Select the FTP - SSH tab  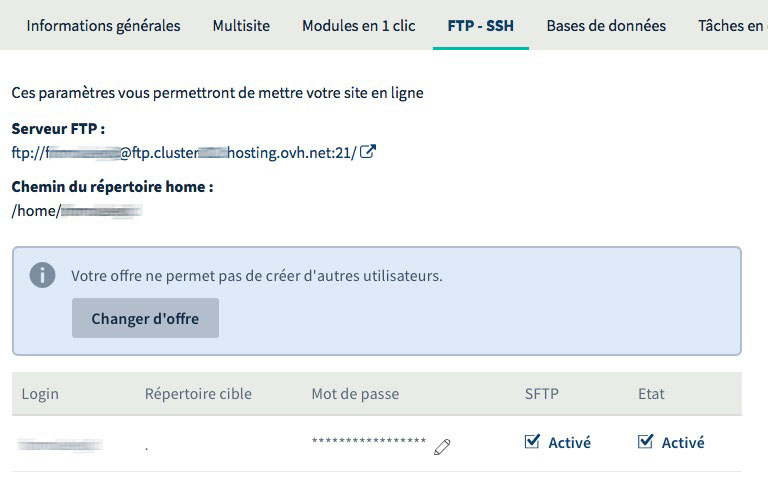(x=474, y=25)
